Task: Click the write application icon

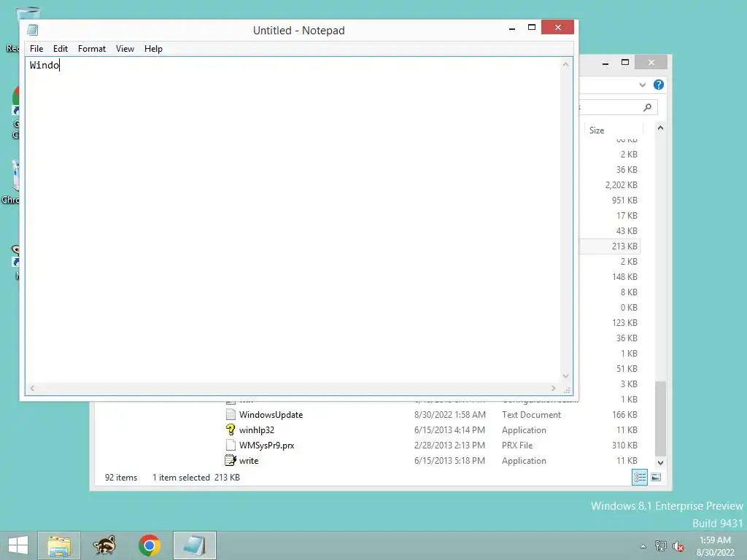Action: pos(231,461)
